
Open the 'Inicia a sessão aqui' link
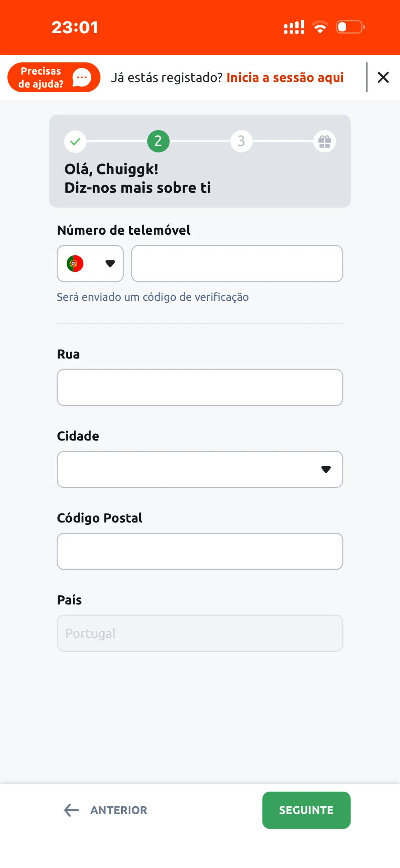point(285,78)
